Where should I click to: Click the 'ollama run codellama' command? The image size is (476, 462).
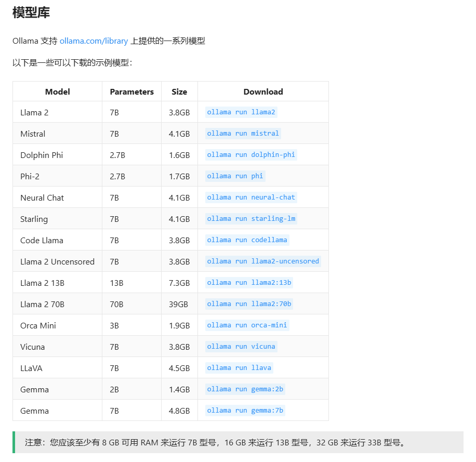pos(247,240)
